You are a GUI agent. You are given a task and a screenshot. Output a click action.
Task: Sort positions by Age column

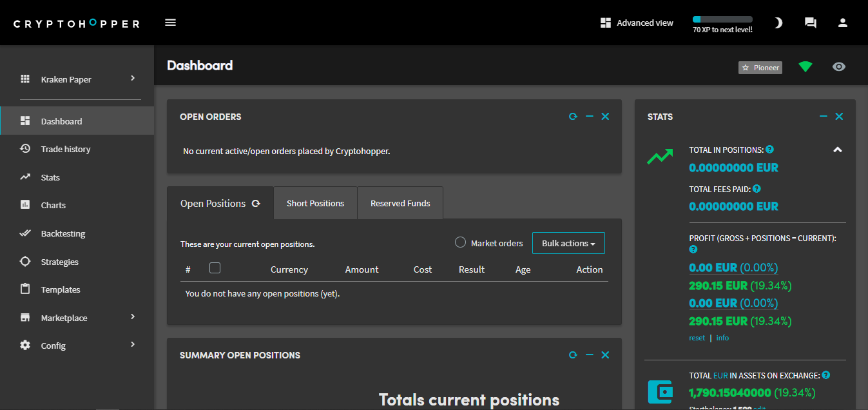pos(523,269)
